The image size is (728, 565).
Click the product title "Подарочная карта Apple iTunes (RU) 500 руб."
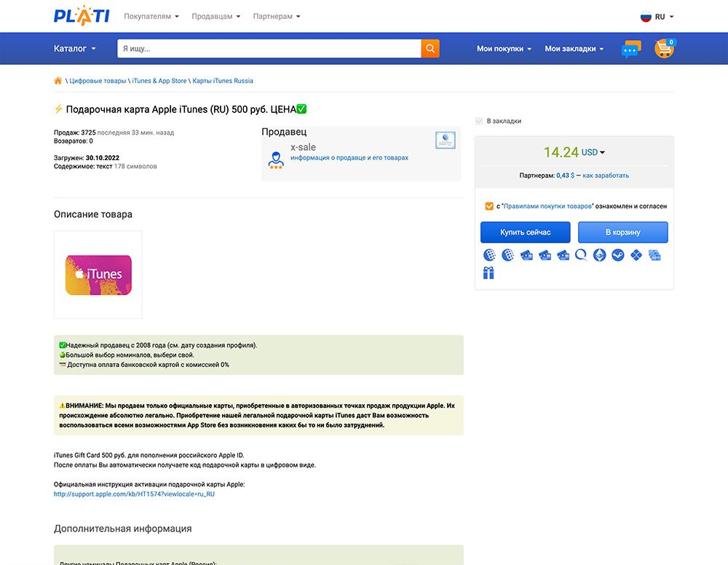(166, 109)
